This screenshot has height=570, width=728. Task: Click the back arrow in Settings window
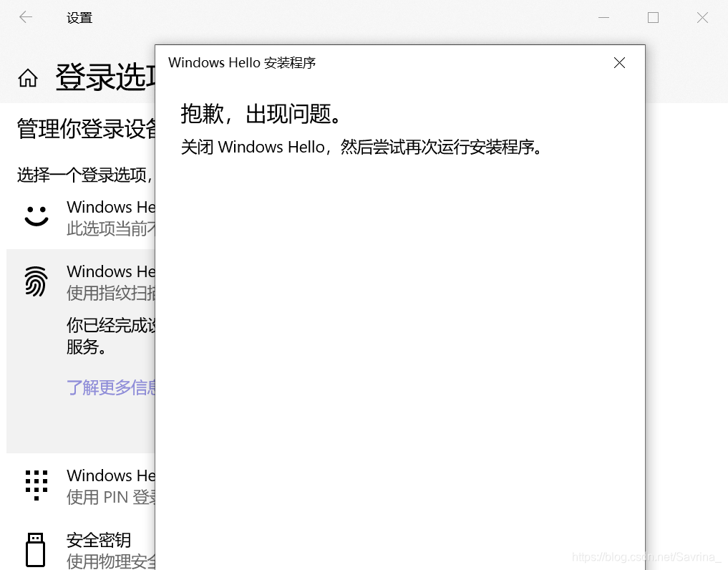[x=26, y=18]
